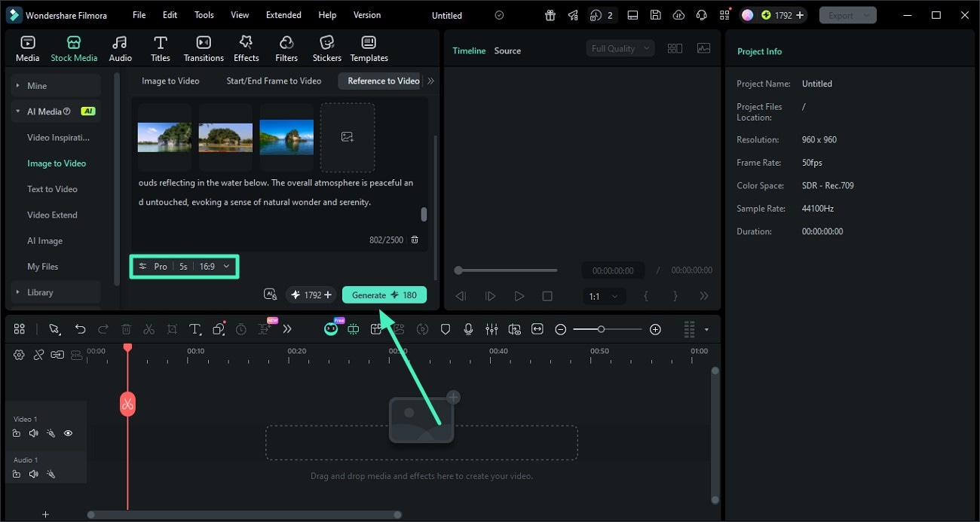The height and width of the screenshot is (522, 980).
Task: Activate the timeline Split tool
Action: point(149,329)
